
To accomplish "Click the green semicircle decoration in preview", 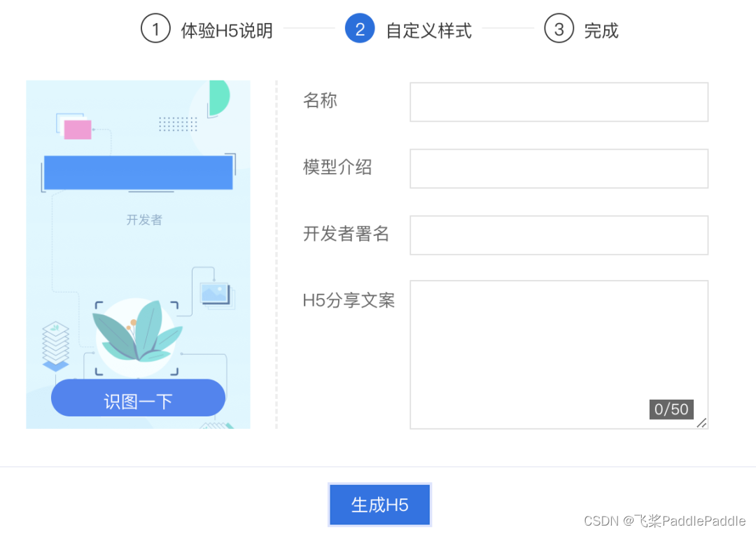I will click(218, 97).
